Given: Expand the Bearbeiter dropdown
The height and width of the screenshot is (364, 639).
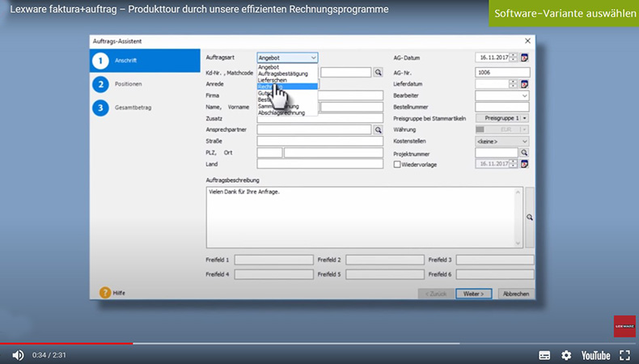Looking at the screenshot, I should pyautogui.click(x=524, y=95).
